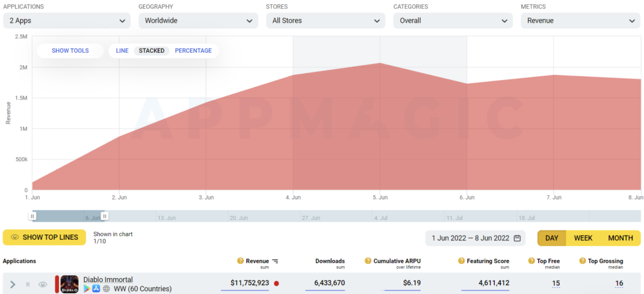Switch chart mode to Percentage
The width and height of the screenshot is (644, 294).
193,50
